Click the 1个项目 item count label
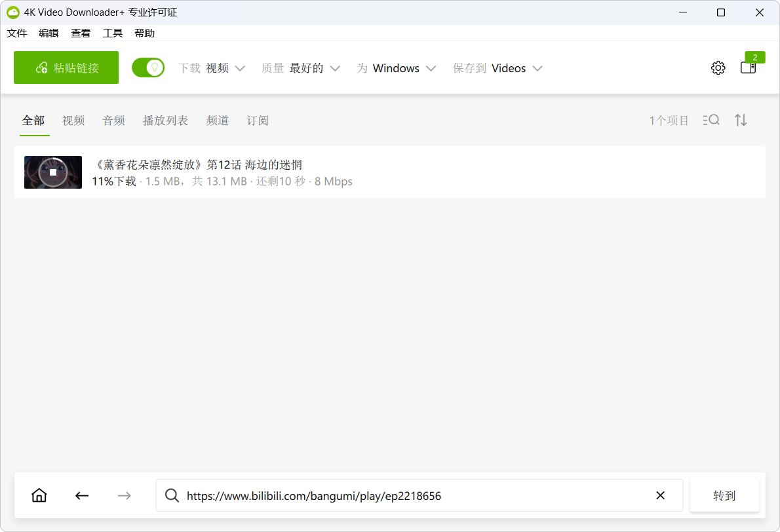This screenshot has width=780, height=532. coord(669,121)
